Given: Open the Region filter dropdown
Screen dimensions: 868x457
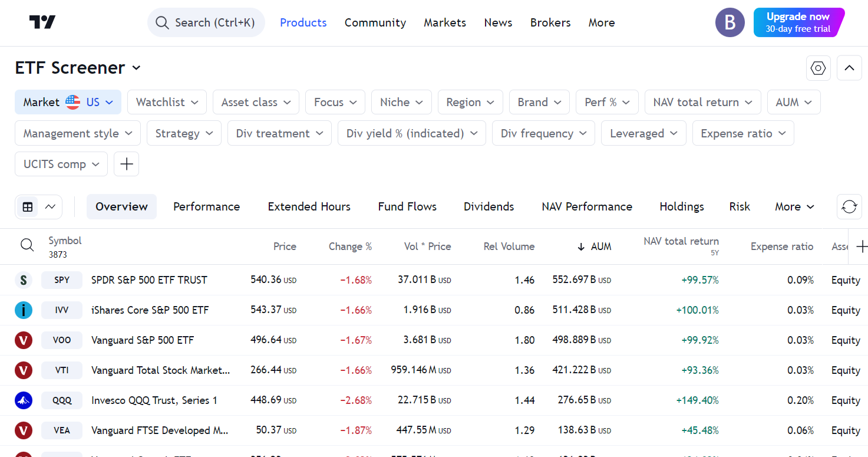Looking at the screenshot, I should coord(470,102).
